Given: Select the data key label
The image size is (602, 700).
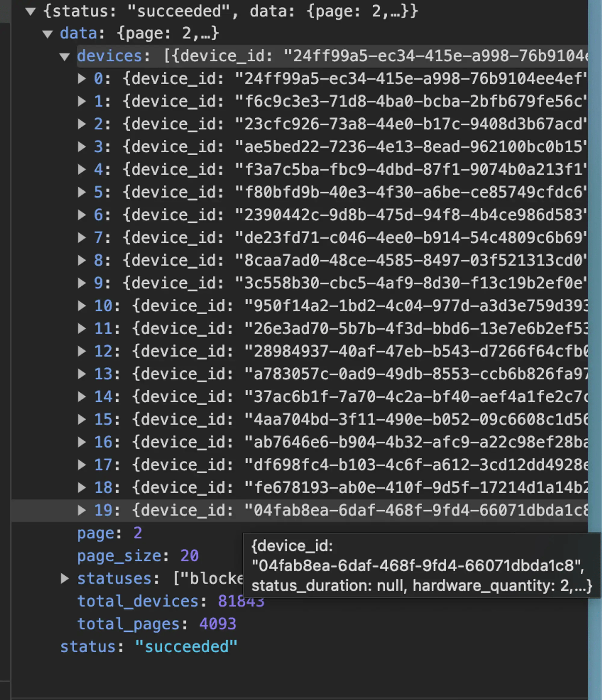Looking at the screenshot, I should tap(79, 33).
